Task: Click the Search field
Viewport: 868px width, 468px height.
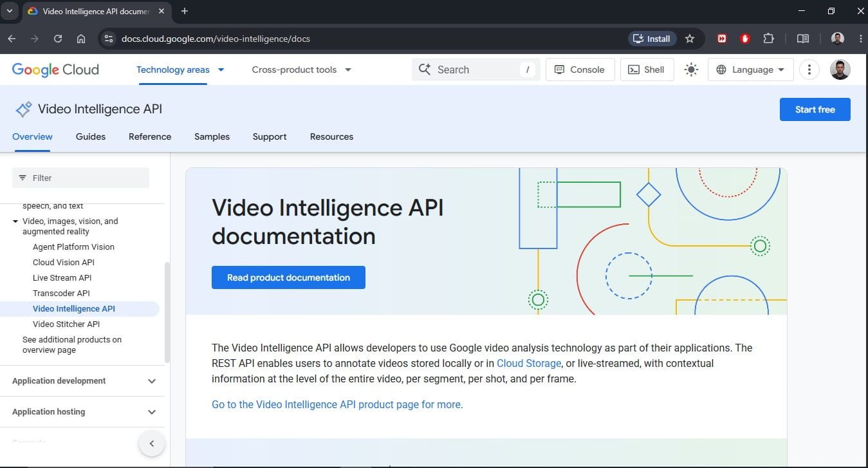Action: pyautogui.click(x=476, y=70)
